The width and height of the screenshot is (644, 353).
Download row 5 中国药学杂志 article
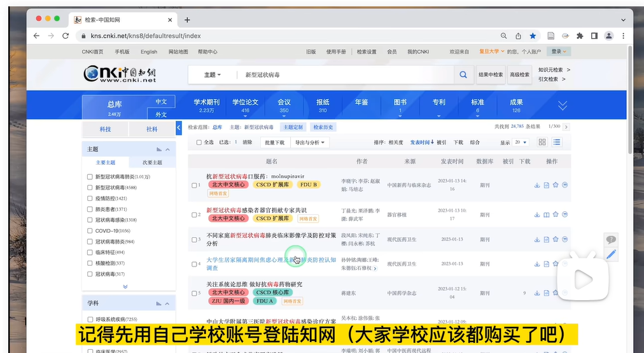click(x=537, y=293)
